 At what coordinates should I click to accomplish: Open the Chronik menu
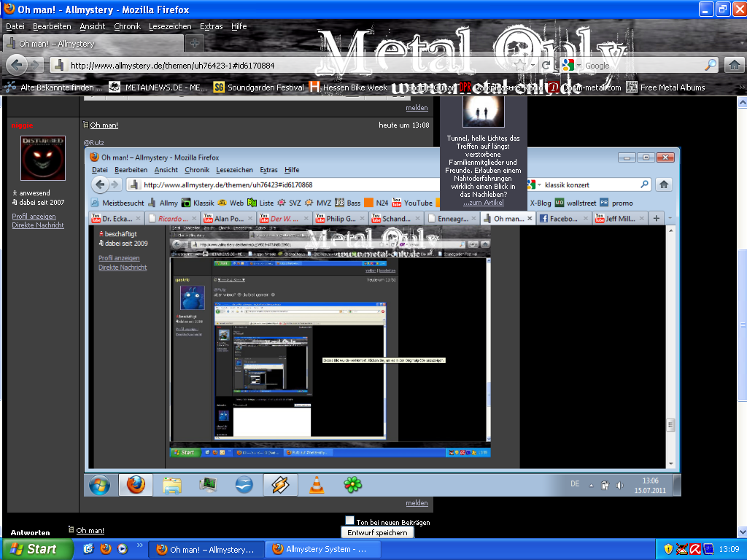pos(127,26)
